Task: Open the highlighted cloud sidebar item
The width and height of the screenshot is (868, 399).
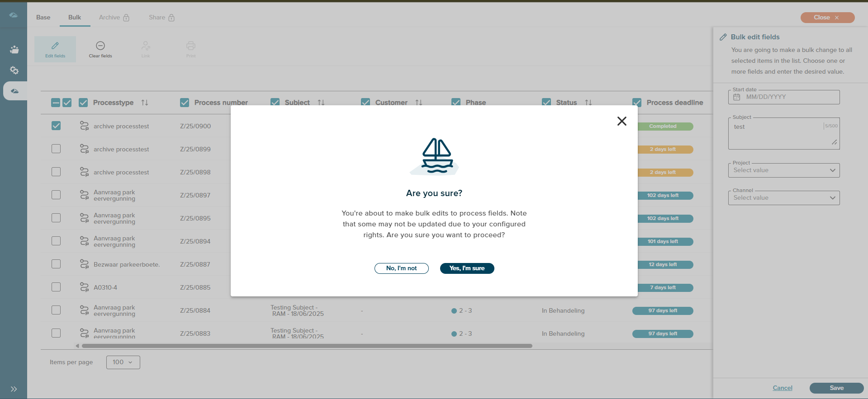Action: [x=15, y=91]
